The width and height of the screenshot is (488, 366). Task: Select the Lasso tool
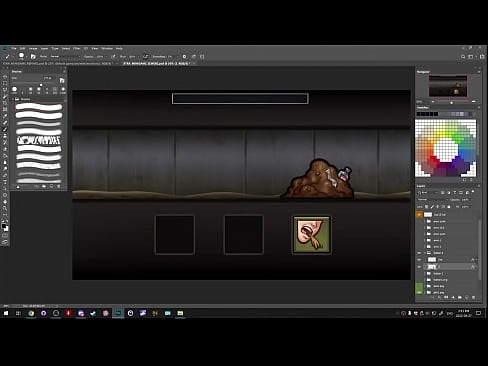(5, 90)
